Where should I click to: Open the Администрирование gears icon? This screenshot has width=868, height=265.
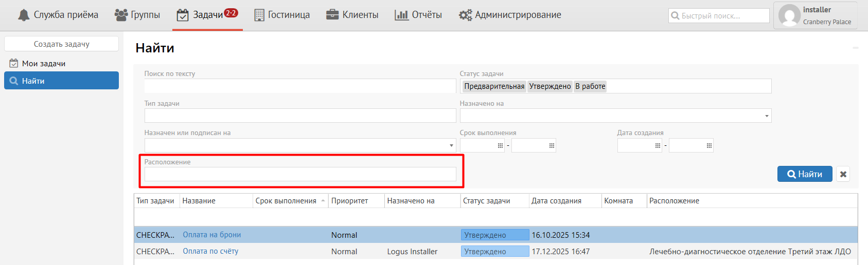465,15
